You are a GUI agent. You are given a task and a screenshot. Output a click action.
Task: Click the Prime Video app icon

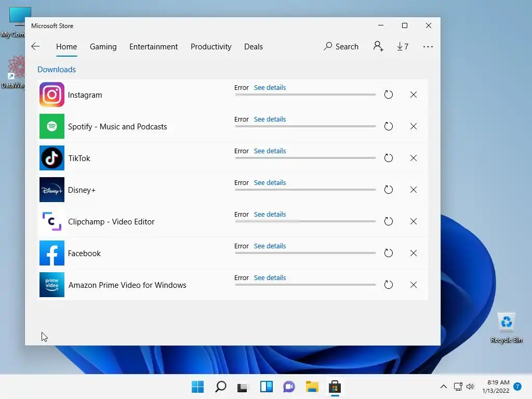(x=52, y=285)
